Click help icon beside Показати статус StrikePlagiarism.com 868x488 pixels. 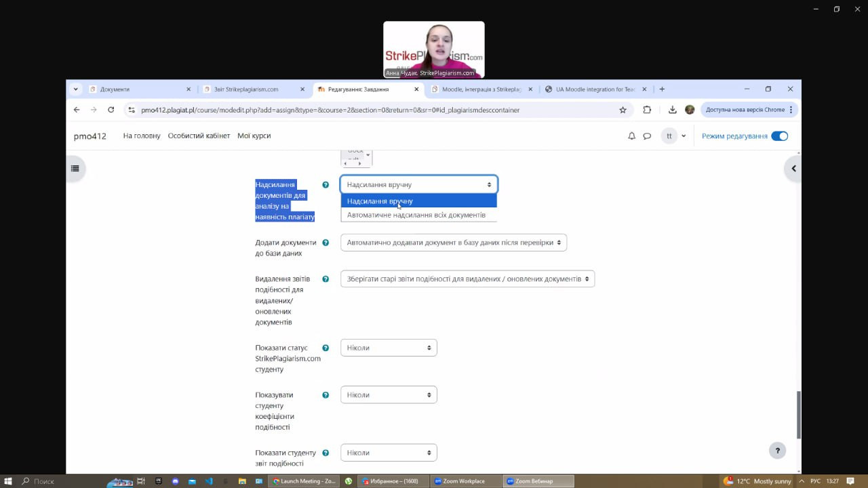(325, 348)
